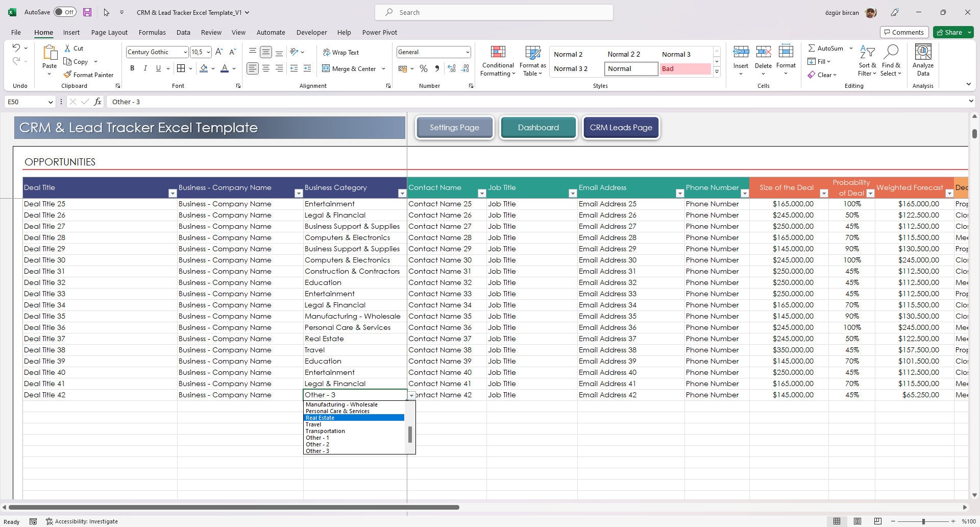Open the Number Format dropdown
The image size is (980, 527).
tap(467, 52)
